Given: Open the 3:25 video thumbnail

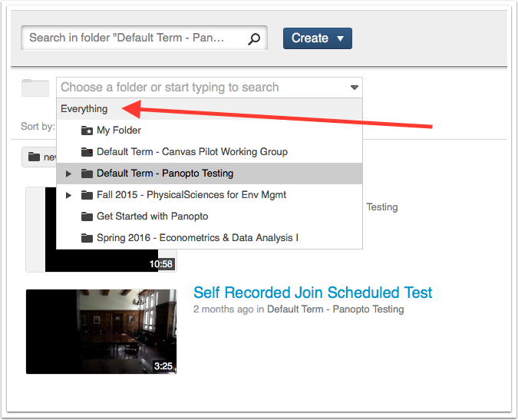Looking at the screenshot, I should (101, 332).
